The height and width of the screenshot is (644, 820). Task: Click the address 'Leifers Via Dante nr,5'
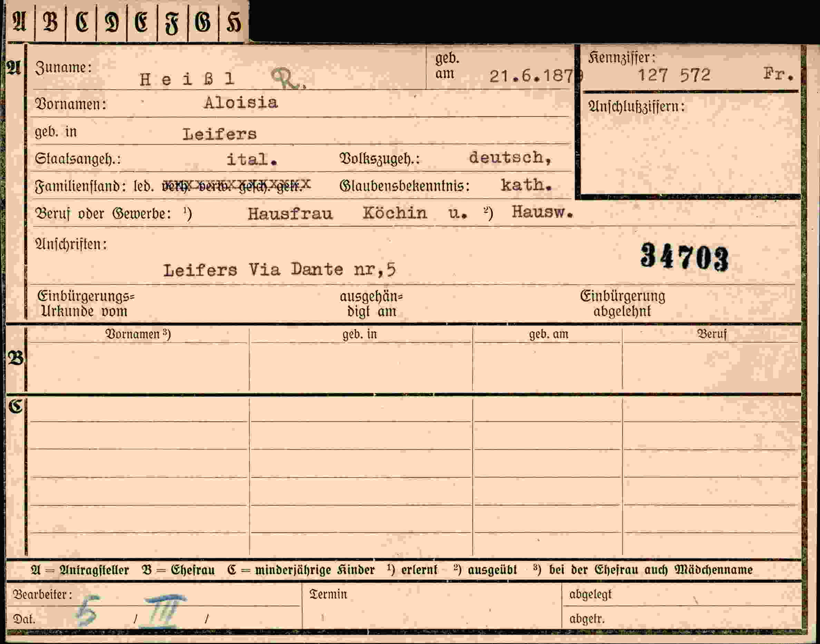(x=279, y=270)
